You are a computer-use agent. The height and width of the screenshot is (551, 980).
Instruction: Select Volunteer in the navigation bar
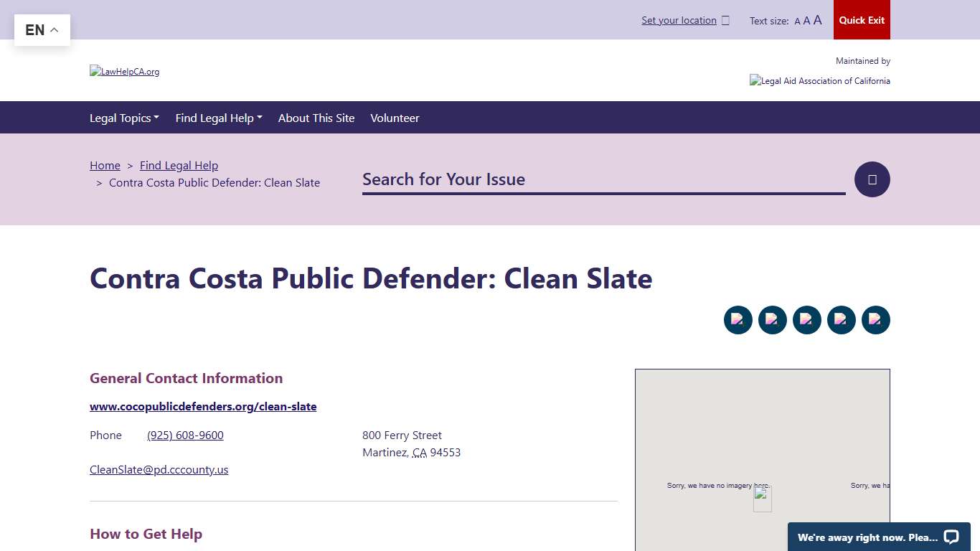tap(395, 118)
